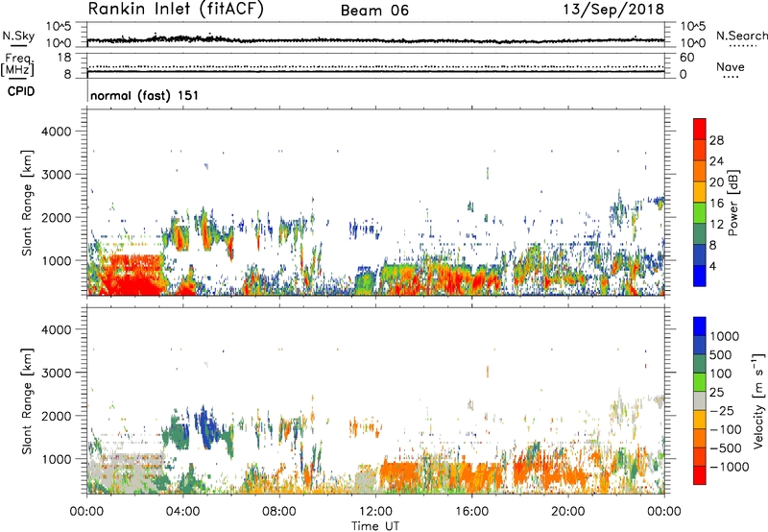Click the '60' Nave axis label
This screenshot has width=768, height=532.
point(686,58)
